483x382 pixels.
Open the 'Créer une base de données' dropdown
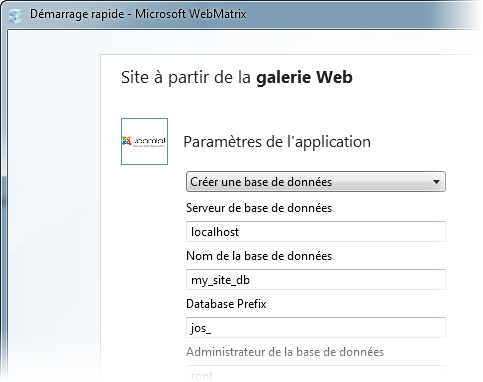tap(316, 182)
